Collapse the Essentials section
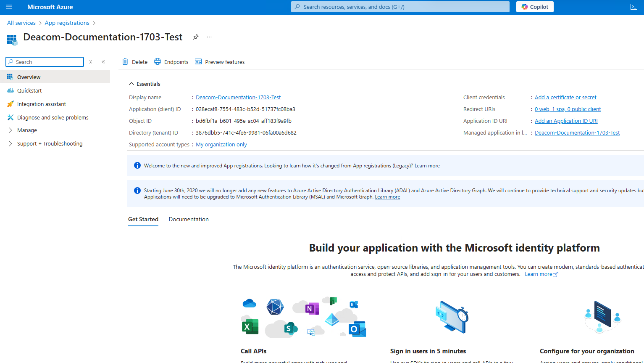Image resolution: width=644 pixels, height=363 pixels. (x=145, y=84)
